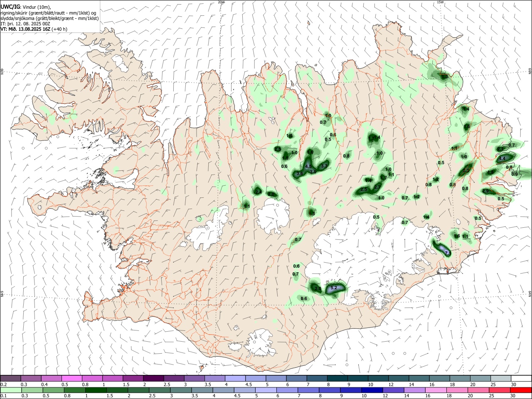This screenshot has width=532, height=399.
Task: Click the dark teal 8–9 snow legend swatch
Action: (x=337, y=378)
